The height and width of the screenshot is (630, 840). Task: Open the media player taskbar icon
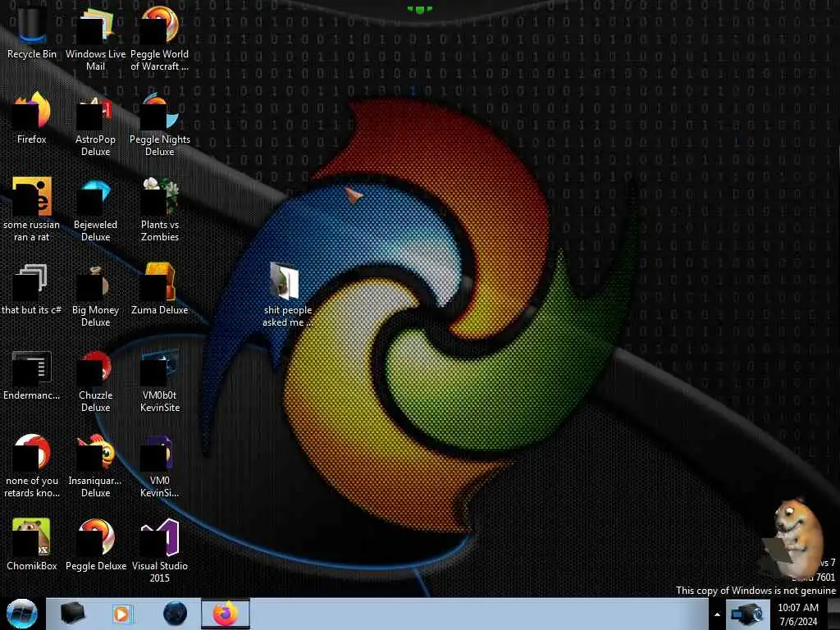[123, 614]
